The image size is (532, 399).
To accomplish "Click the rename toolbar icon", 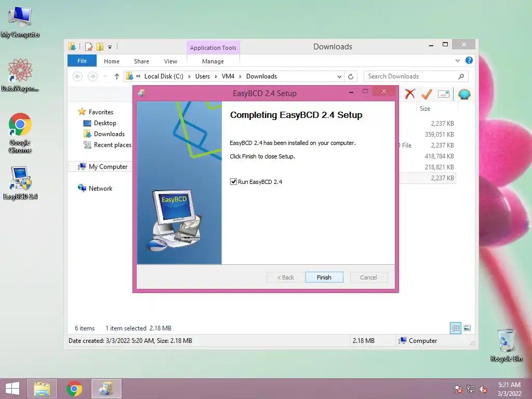I will click(444, 94).
